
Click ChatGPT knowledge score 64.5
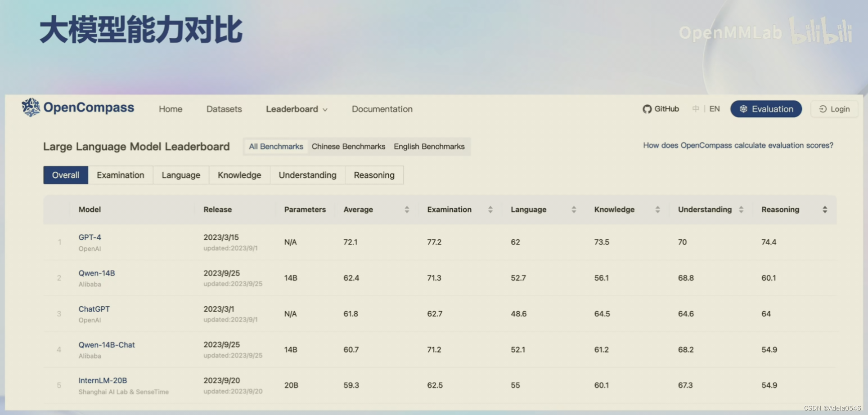pos(602,314)
